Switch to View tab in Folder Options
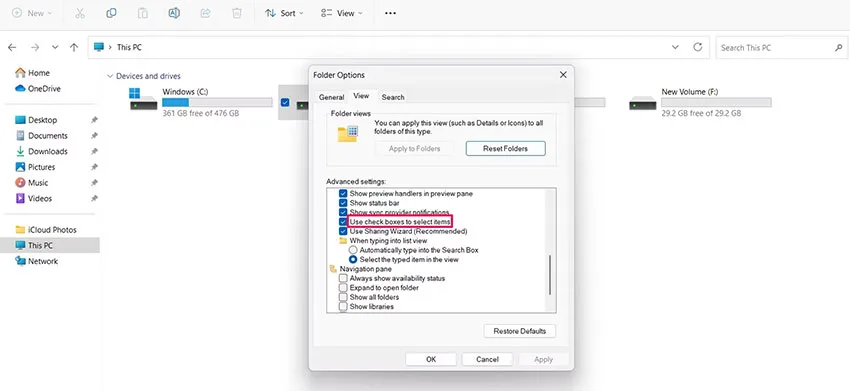Screen dimensions: 850x391 pos(361,96)
